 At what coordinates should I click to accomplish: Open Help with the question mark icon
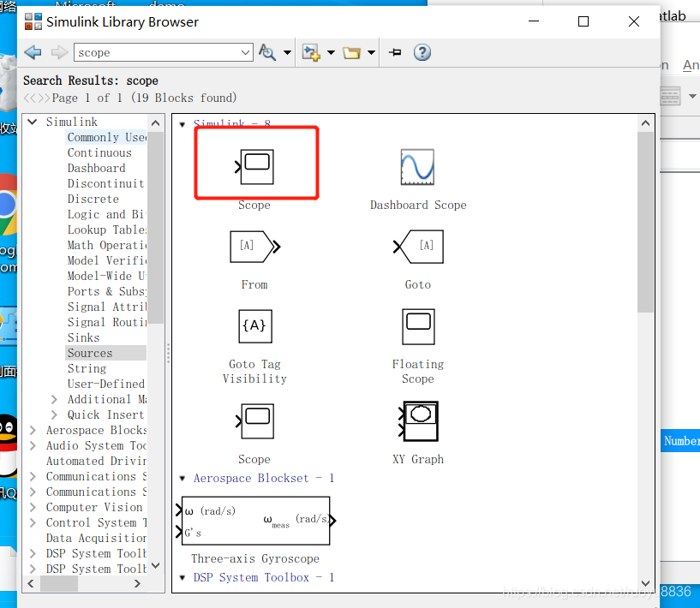pos(422,52)
